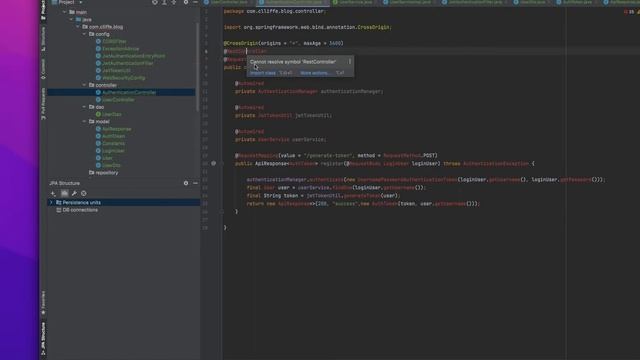Expand all nodes in the Project panel
640x360 pixels.
pyautogui.click(x=164, y=2)
